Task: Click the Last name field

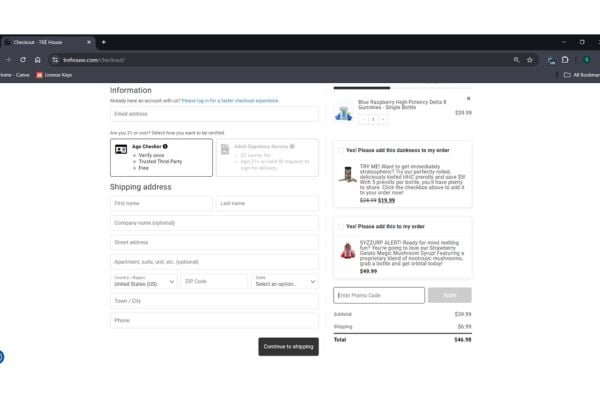Action: click(267, 203)
